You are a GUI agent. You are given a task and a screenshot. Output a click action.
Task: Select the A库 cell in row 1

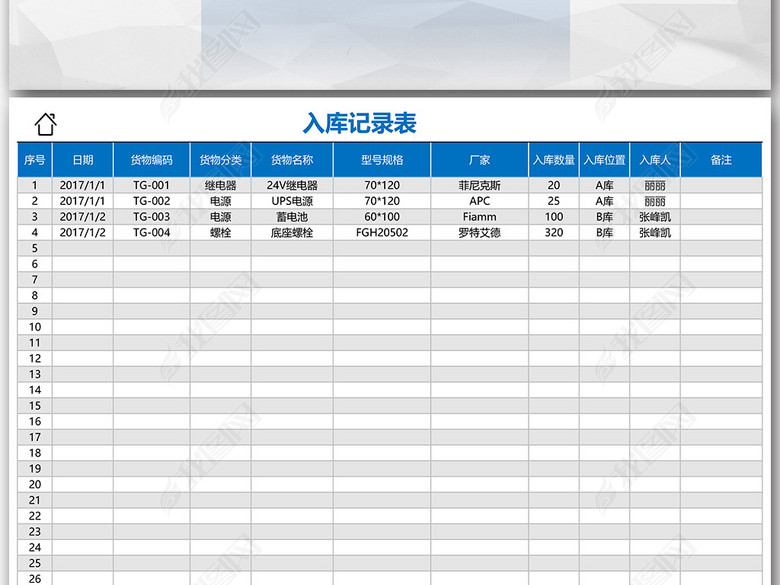pos(604,186)
